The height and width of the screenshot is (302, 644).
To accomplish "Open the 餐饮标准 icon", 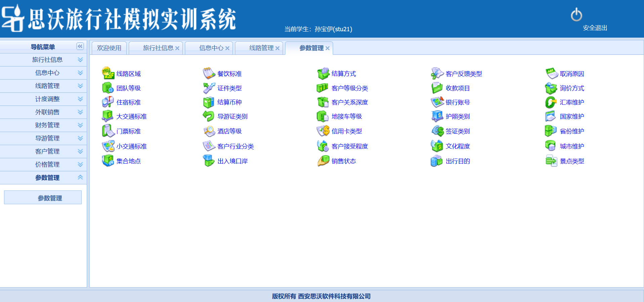I will click(x=209, y=73).
